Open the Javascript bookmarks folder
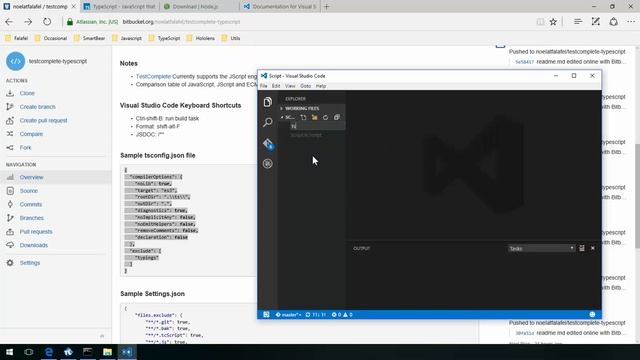 [127, 38]
